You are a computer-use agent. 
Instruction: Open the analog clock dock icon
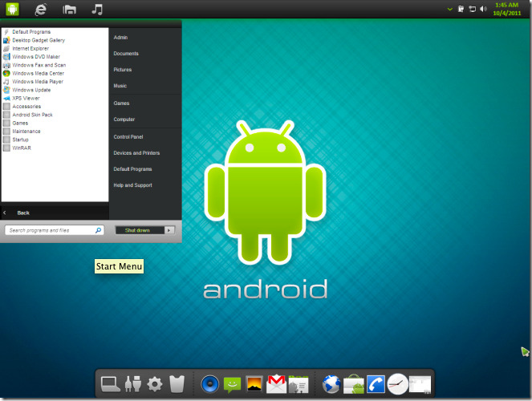point(398,384)
